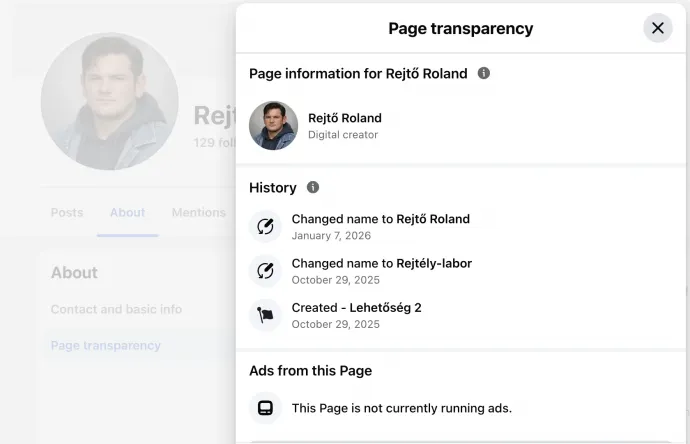The height and width of the screenshot is (444, 690).
Task: Click the Created - Lehetőség 2 history entry
Action: [x=356, y=307]
